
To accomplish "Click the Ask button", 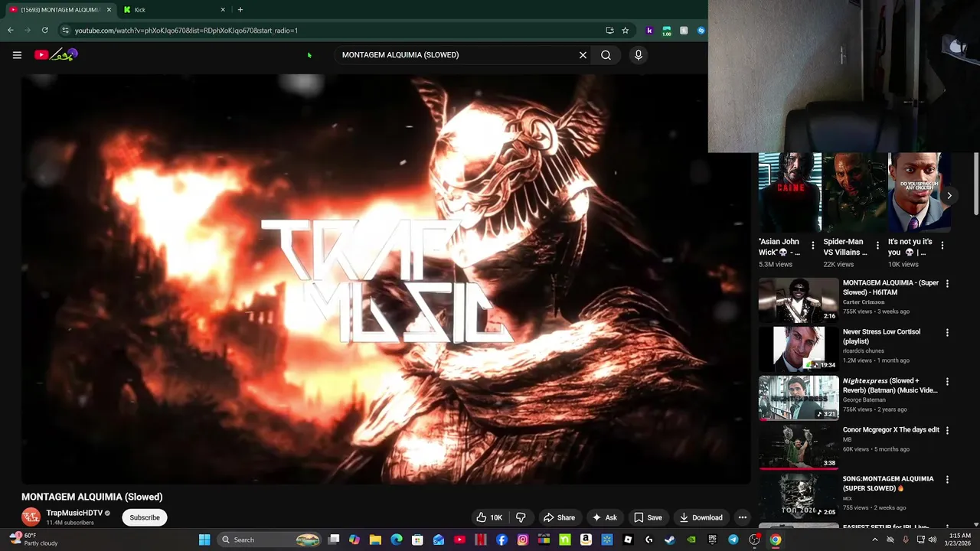I will pos(605,517).
